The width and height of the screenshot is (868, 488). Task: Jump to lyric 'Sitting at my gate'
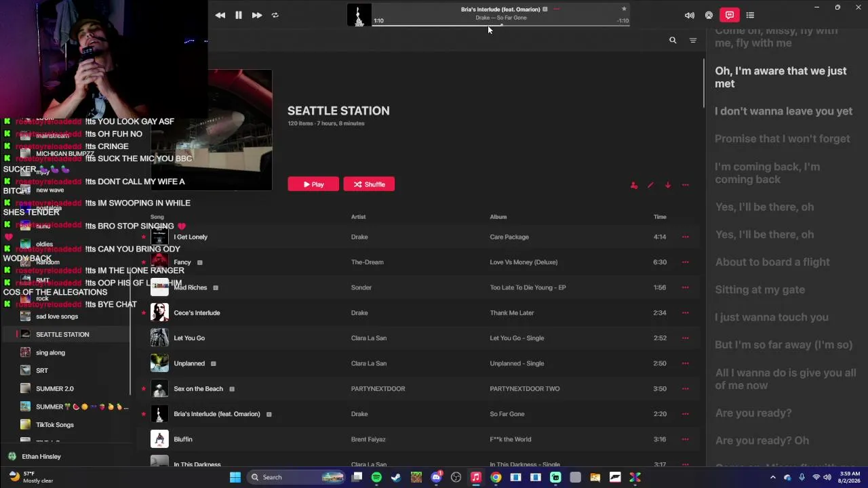click(x=759, y=289)
